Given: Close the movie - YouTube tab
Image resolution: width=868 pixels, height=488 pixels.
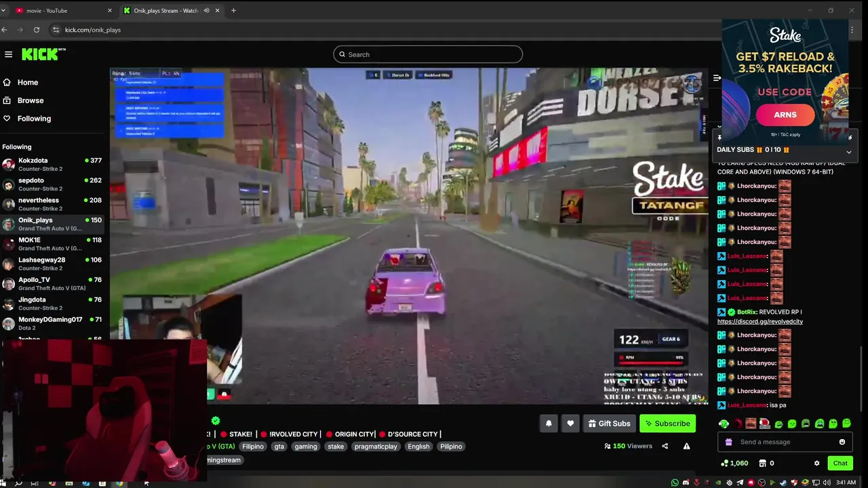Looking at the screenshot, I should (110, 11).
